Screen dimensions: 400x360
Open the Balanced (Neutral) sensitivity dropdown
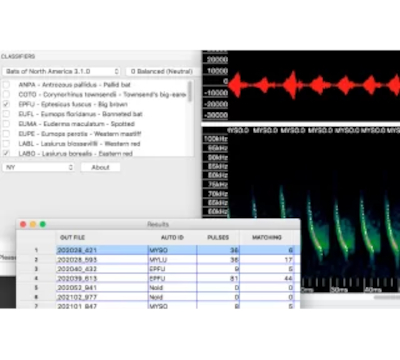162,71
